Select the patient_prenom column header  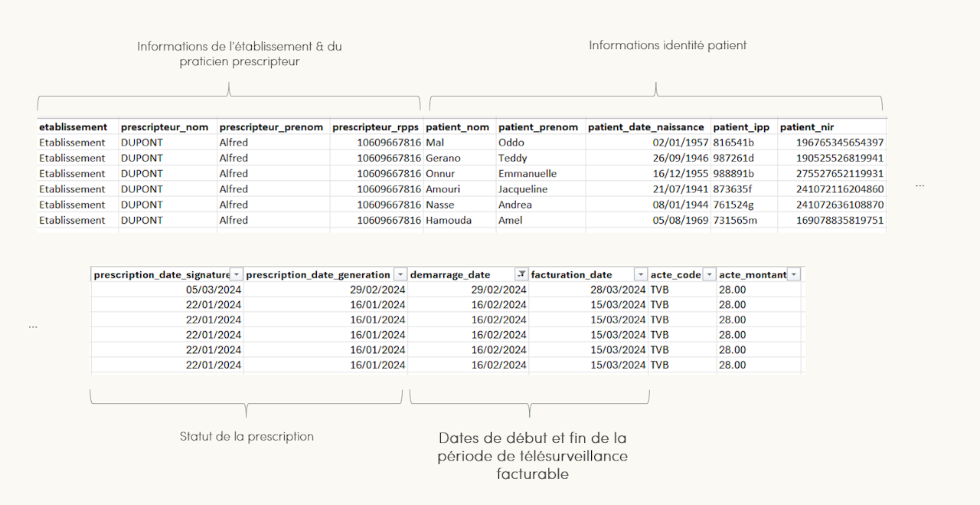tap(541, 127)
